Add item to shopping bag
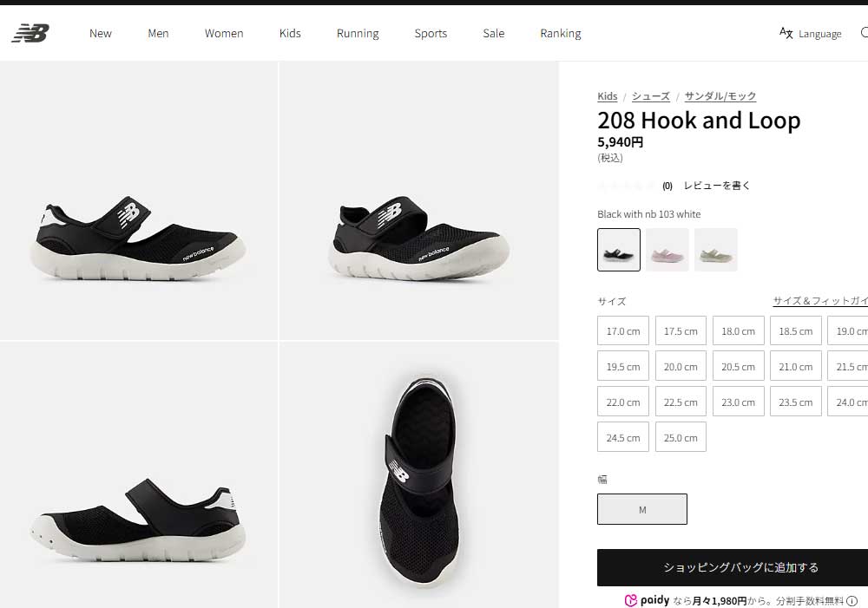 click(733, 567)
